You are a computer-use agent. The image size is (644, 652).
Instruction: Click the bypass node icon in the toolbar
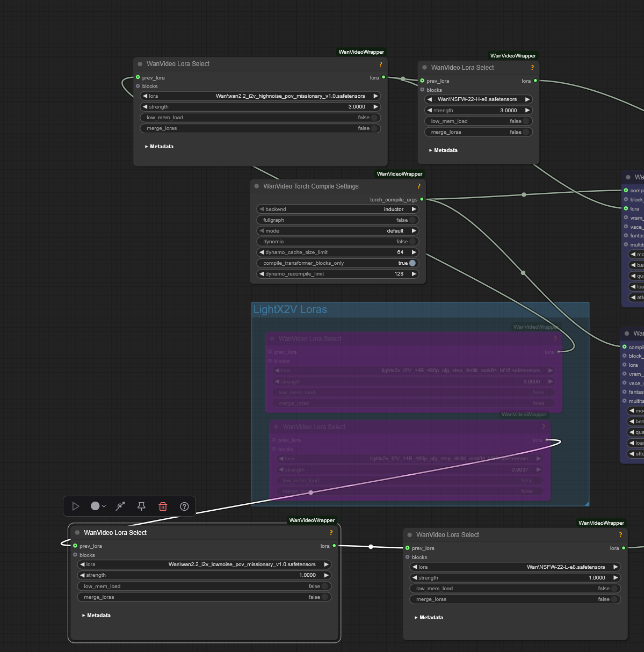(120, 506)
